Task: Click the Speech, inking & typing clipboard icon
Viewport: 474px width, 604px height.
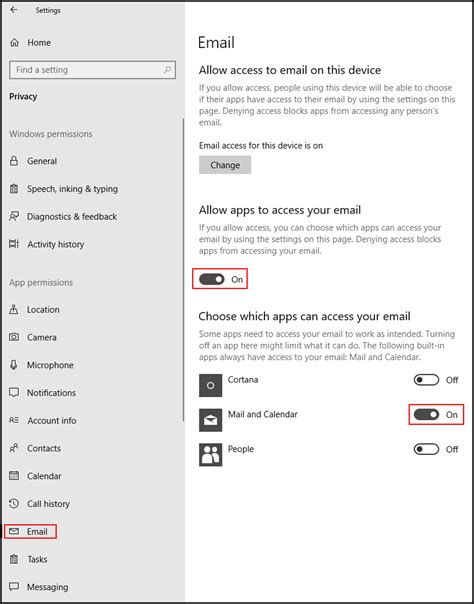Action: (14, 189)
